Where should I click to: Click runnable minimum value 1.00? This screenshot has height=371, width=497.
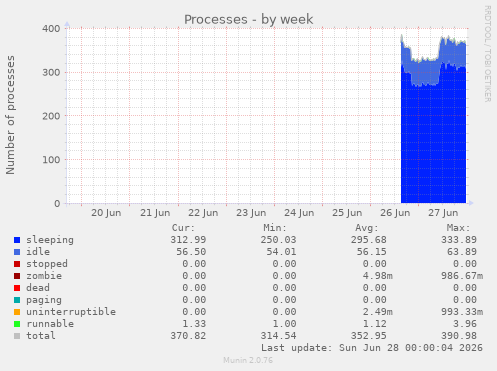coord(284,324)
